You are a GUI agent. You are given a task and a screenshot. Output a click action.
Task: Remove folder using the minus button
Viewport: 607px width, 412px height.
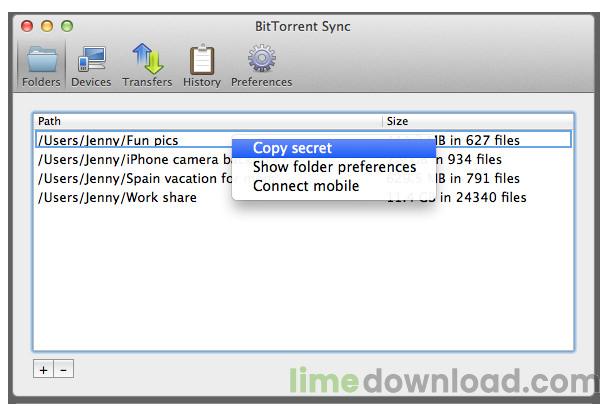(x=63, y=370)
